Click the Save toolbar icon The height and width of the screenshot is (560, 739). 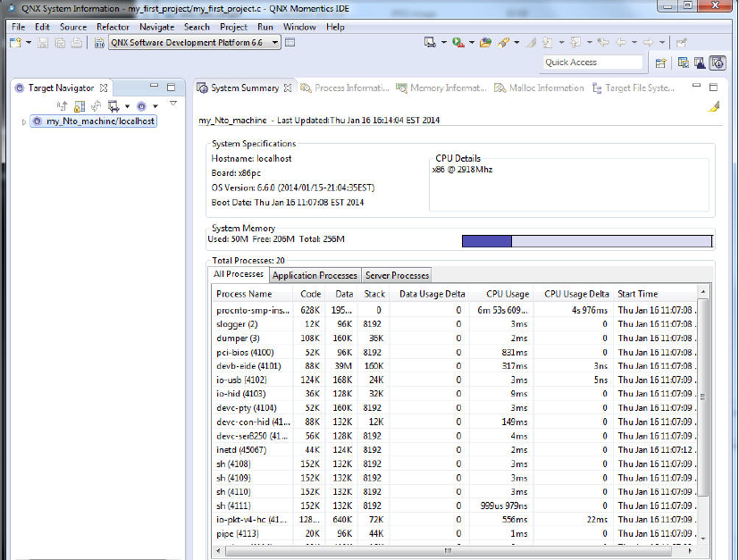(43, 43)
